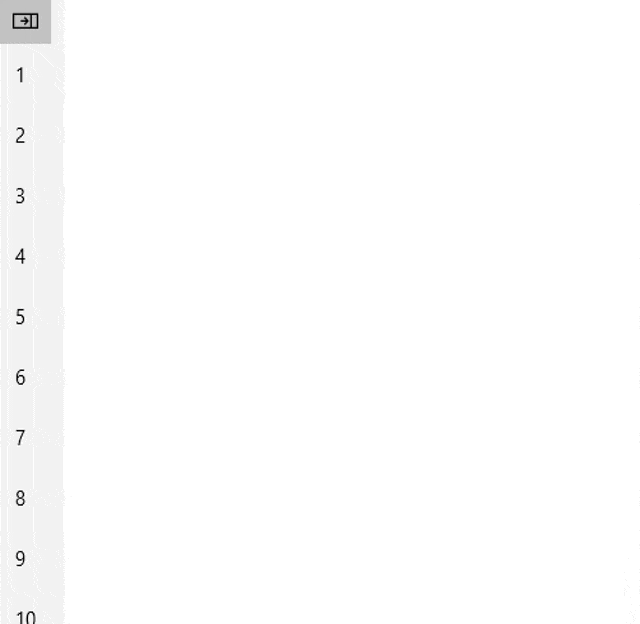Click the empty cell in row 5
This screenshot has height=624, width=640.
click(352, 317)
